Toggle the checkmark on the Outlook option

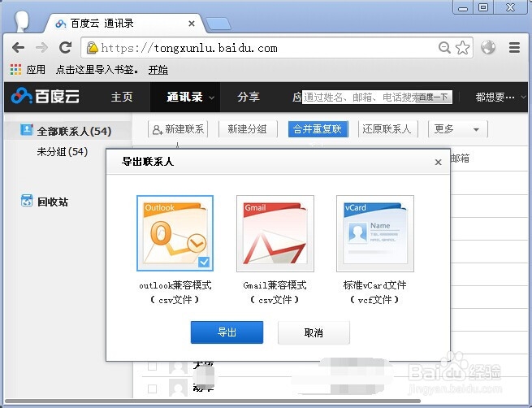pos(204,262)
